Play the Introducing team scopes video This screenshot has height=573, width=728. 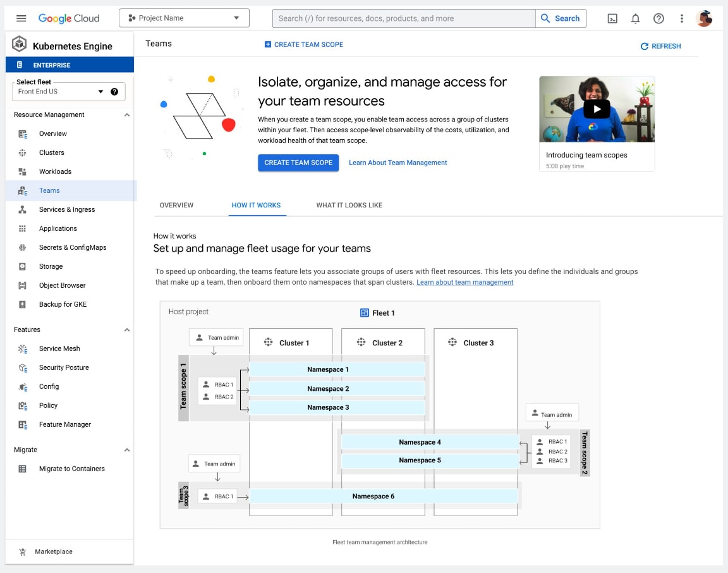597,109
